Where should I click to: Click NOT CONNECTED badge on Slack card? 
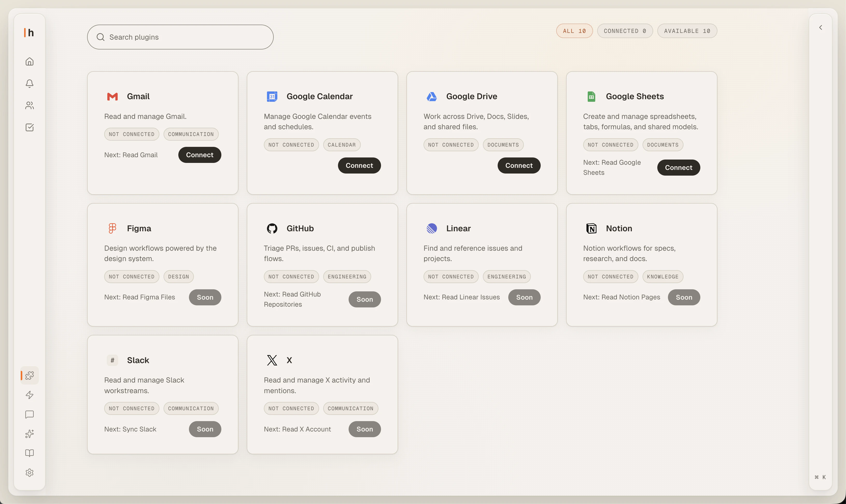tap(132, 409)
